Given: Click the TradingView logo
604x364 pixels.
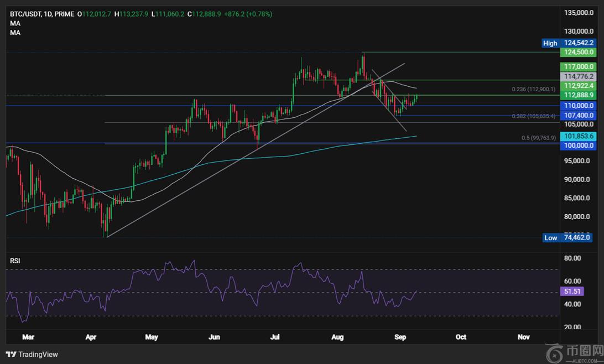Looking at the screenshot, I should coord(32,354).
